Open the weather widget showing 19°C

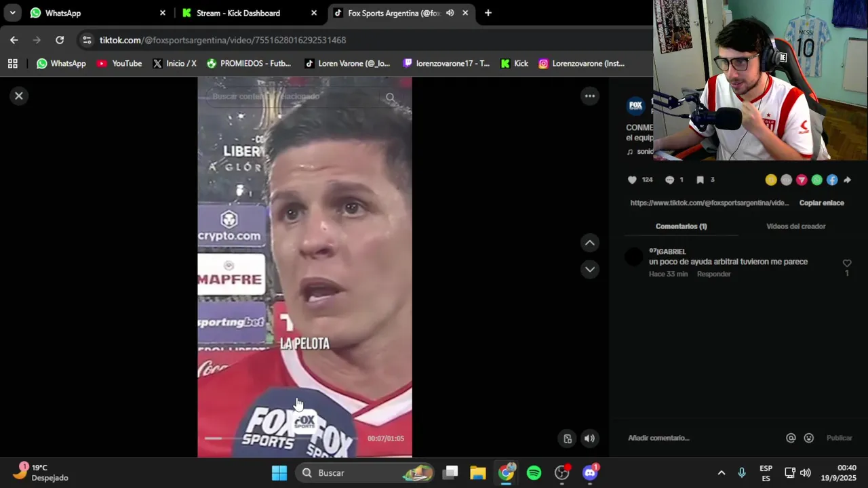coord(42,472)
